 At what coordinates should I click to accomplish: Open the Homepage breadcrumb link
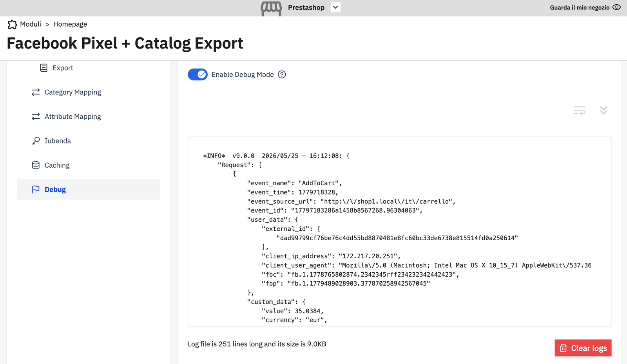click(x=70, y=24)
